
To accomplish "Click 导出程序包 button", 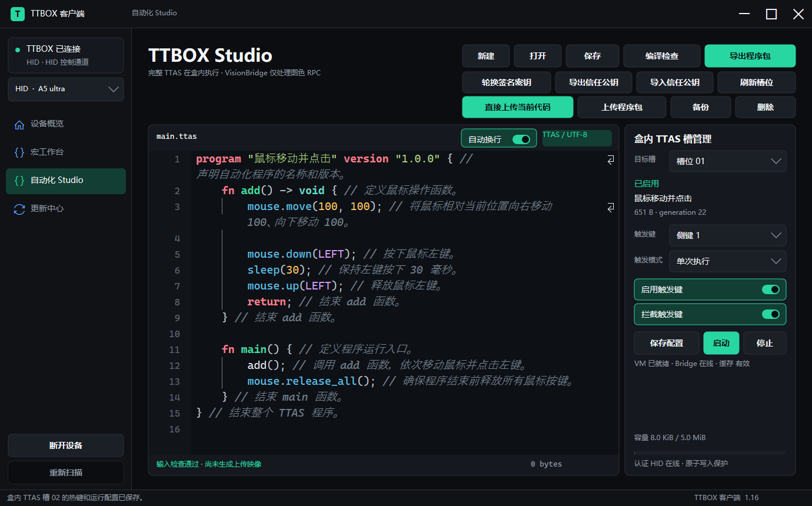I will click(x=750, y=56).
